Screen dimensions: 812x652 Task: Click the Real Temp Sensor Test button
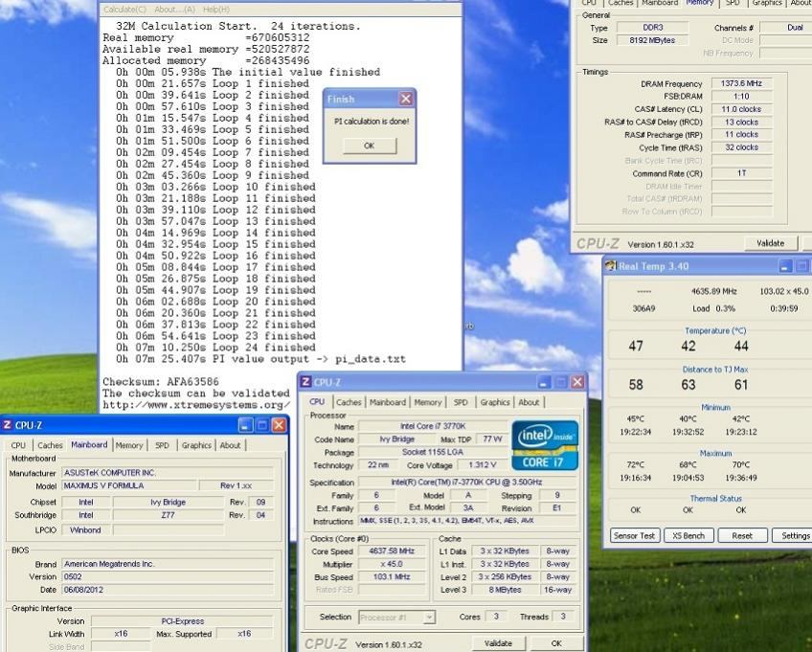[634, 535]
